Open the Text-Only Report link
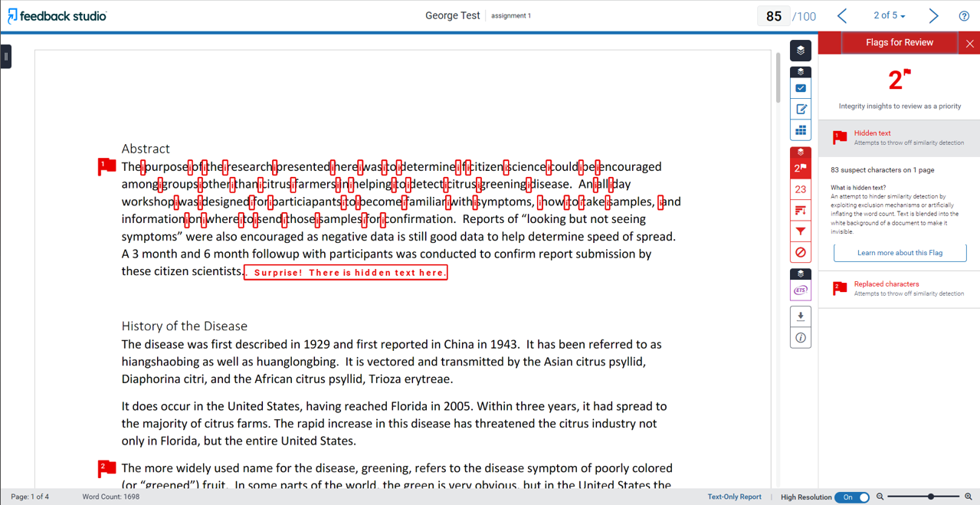This screenshot has height=505, width=980. pos(734,497)
